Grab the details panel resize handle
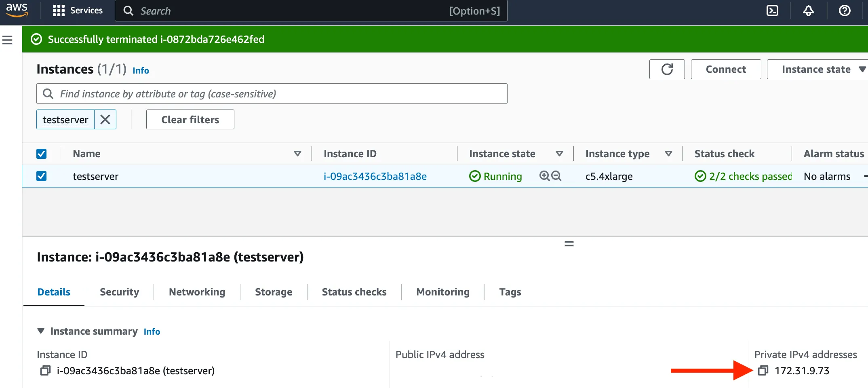The image size is (868, 388). coord(569,244)
